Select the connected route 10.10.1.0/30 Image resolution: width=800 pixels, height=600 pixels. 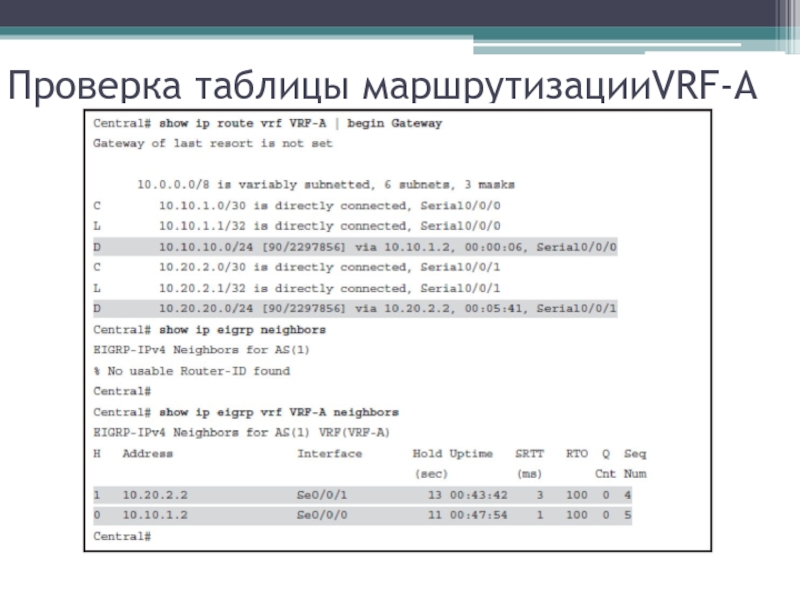click(329, 206)
